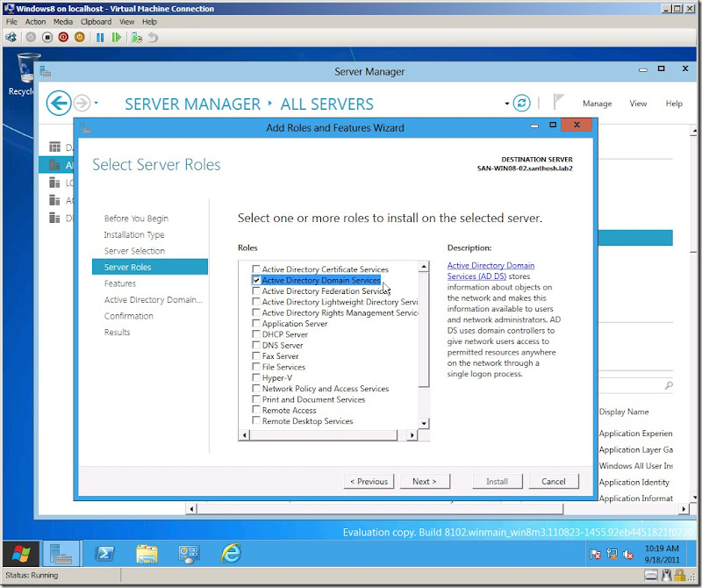Click the Server Manager refresh icon

(x=521, y=104)
